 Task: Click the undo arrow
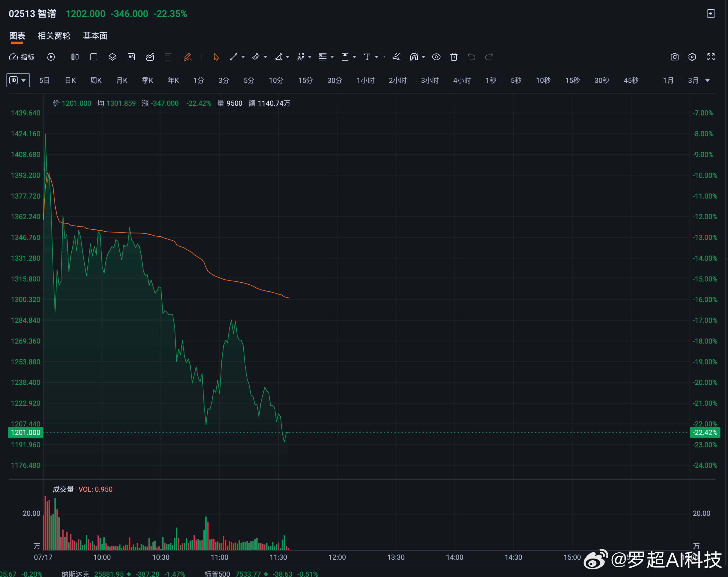click(471, 57)
